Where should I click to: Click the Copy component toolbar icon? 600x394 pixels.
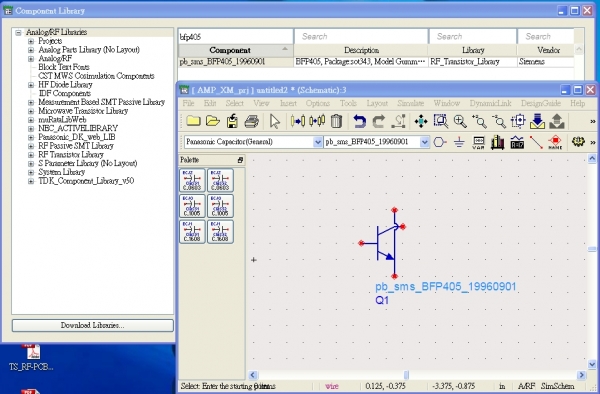[x=317, y=121]
